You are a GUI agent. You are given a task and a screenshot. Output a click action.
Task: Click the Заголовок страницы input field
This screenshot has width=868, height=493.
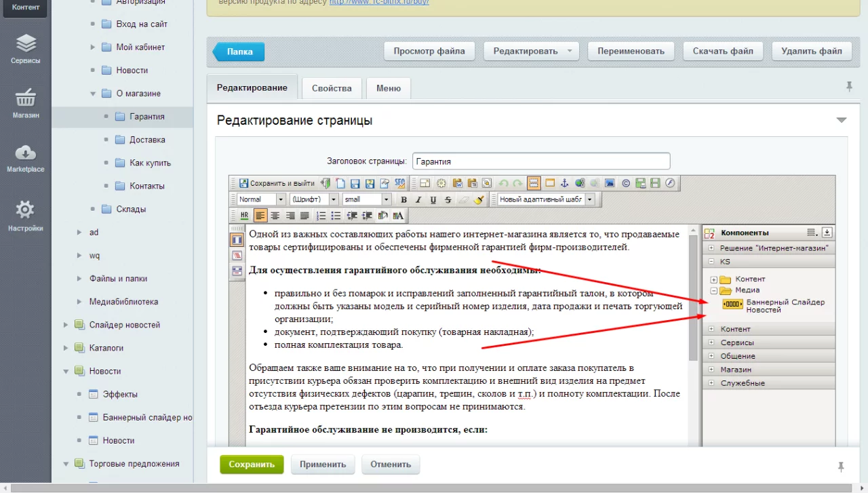[x=540, y=161]
